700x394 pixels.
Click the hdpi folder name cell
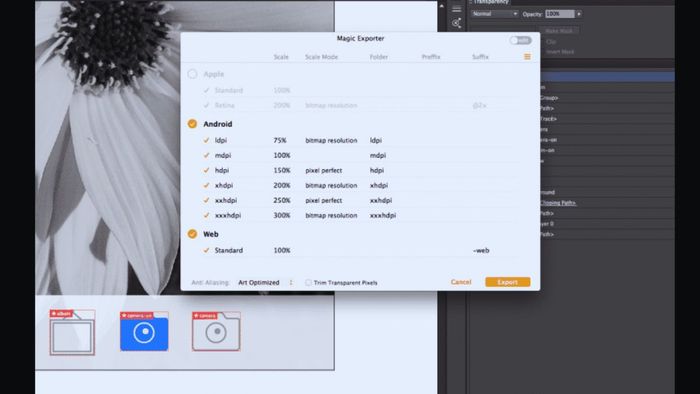377,170
